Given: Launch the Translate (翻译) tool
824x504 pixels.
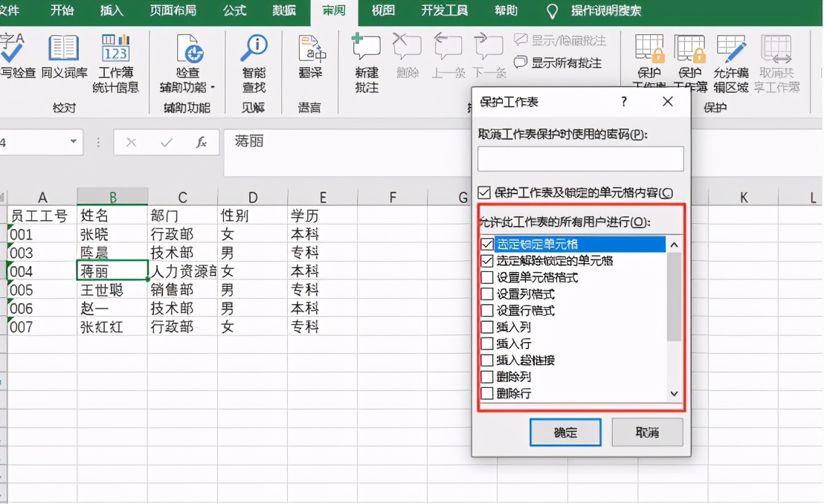Looking at the screenshot, I should pyautogui.click(x=310, y=56).
